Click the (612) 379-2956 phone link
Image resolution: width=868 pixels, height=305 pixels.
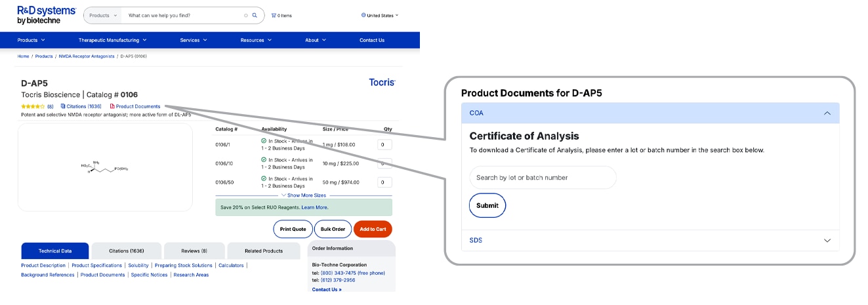pyautogui.click(x=339, y=280)
